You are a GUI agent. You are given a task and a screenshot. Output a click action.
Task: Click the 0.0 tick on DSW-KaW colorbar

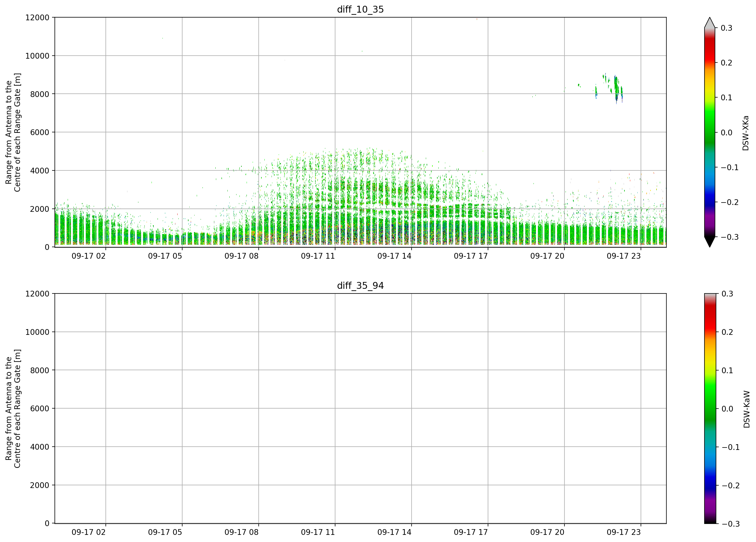pyautogui.click(x=727, y=409)
